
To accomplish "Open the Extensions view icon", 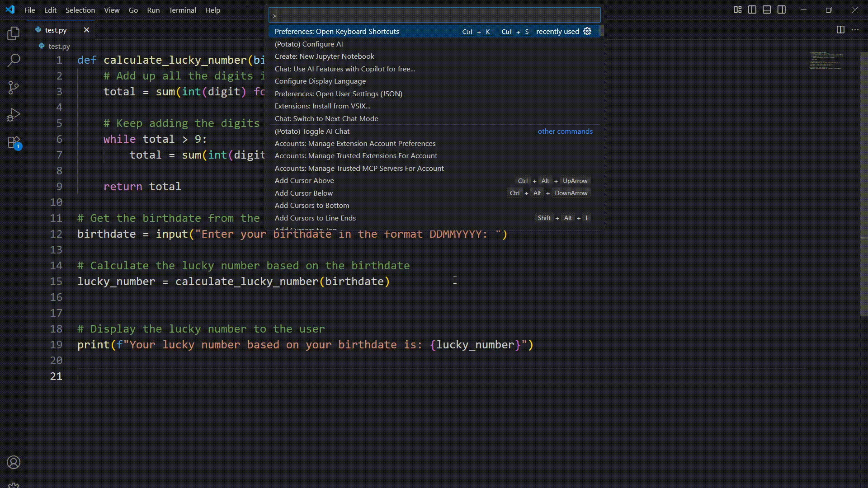I will (x=14, y=142).
